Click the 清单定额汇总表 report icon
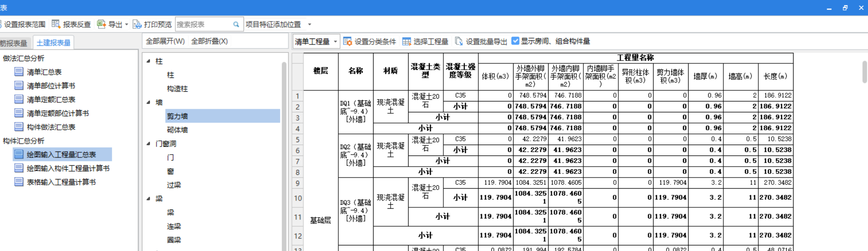Screen dimensions: 868x251 (19, 99)
